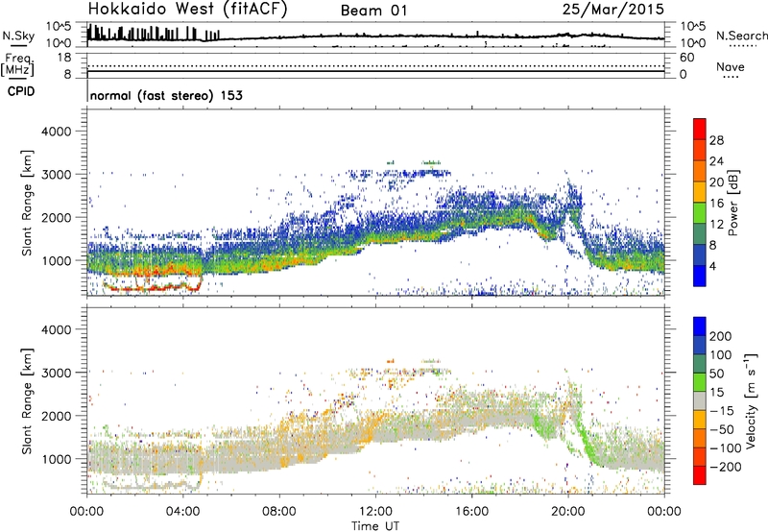This screenshot has height=532, width=768.
Task: Click the '12:00' time axis label
Action: [x=375, y=512]
